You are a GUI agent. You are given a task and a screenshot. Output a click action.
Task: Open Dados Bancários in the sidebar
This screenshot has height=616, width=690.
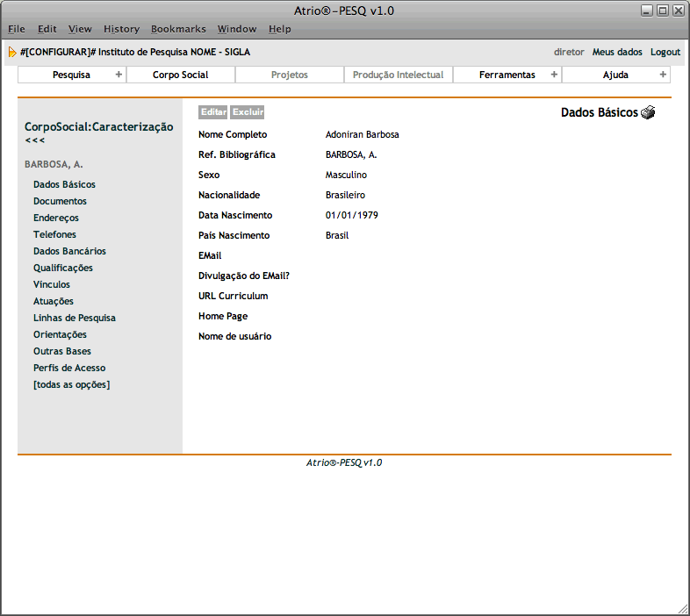[x=69, y=251]
